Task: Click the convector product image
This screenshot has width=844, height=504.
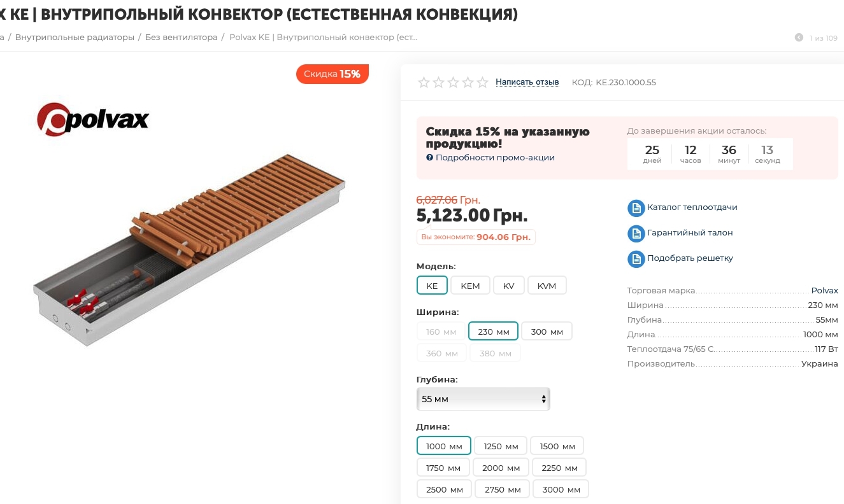Action: (x=190, y=249)
